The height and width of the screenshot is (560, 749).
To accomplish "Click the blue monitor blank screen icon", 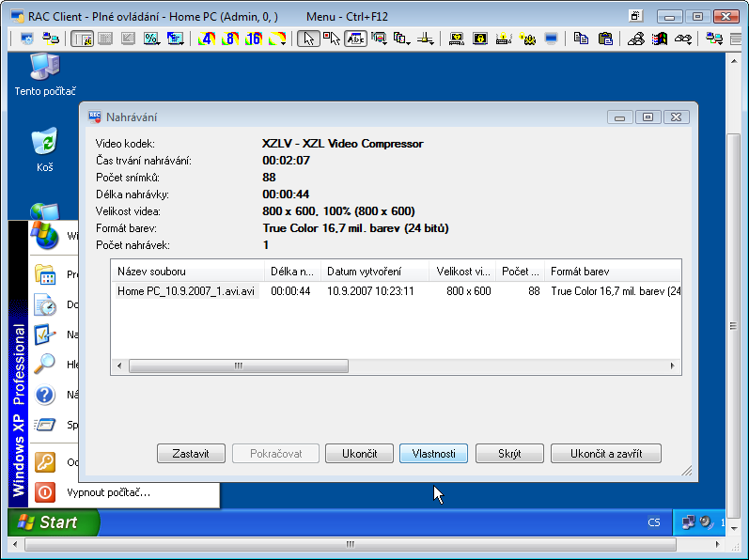I will [x=551, y=39].
